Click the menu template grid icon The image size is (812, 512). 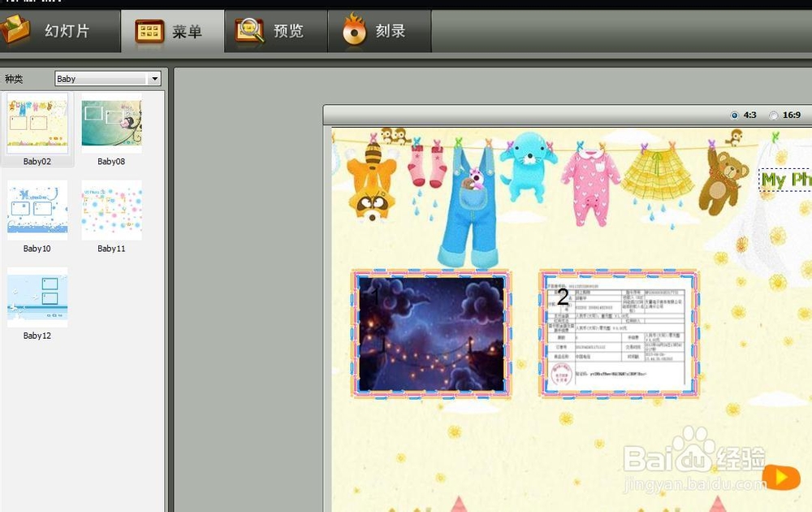149,31
